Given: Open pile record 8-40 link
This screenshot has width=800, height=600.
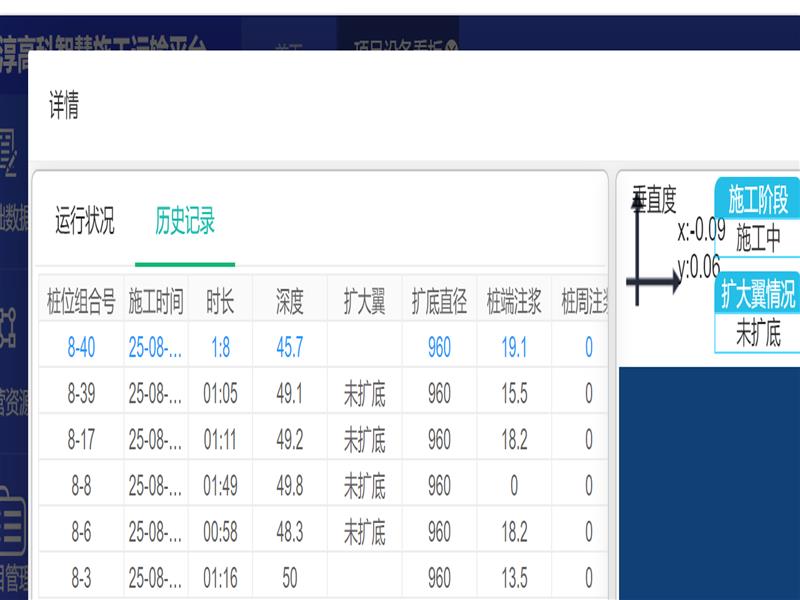Looking at the screenshot, I should pos(81,347).
